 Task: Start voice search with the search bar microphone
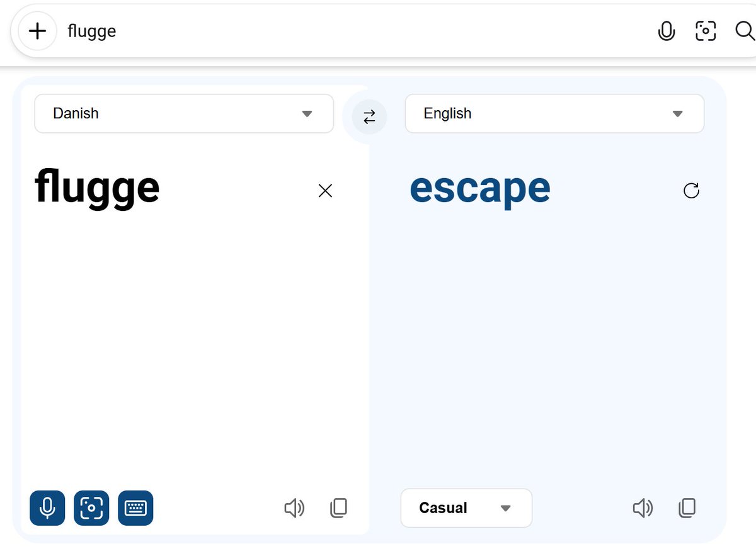click(666, 31)
